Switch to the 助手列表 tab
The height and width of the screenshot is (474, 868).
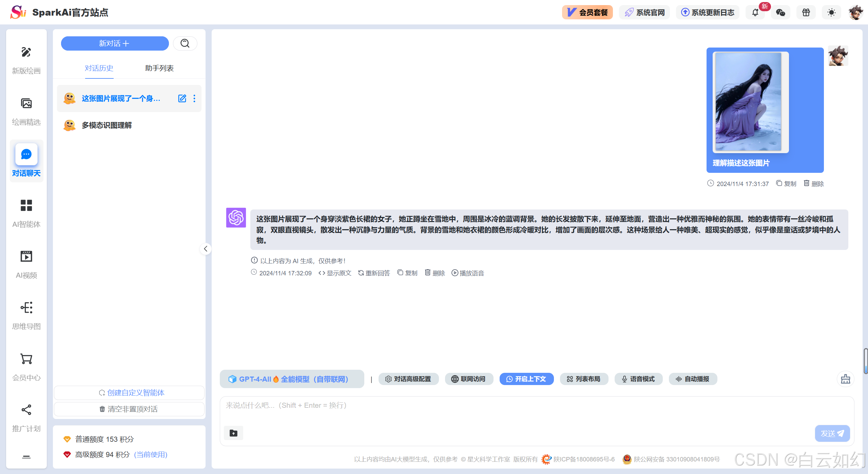pos(159,68)
